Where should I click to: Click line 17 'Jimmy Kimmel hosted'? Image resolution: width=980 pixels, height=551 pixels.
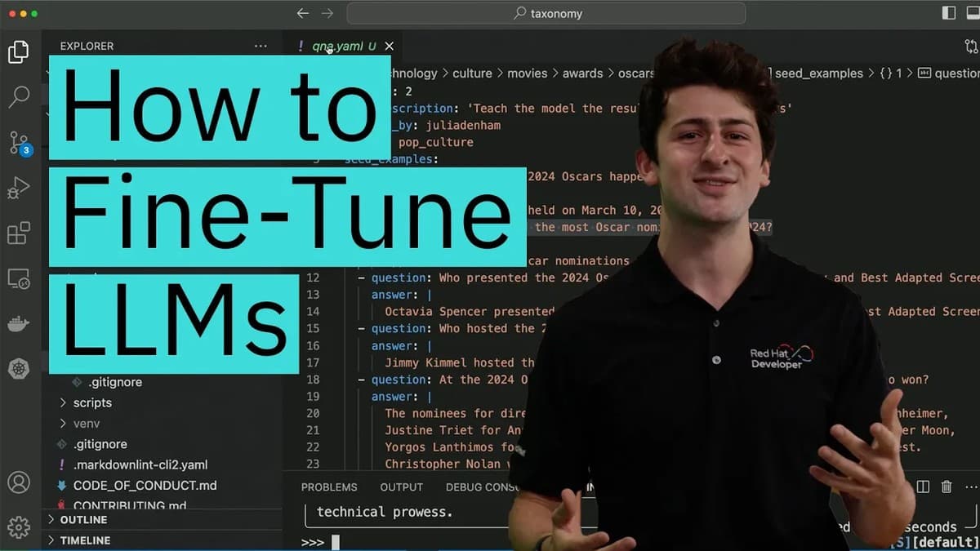pyautogui.click(x=461, y=362)
